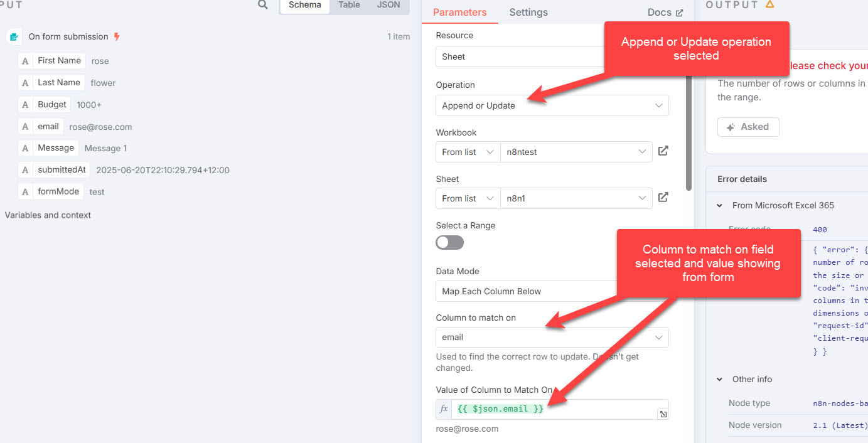This screenshot has width=868, height=443.
Task: Switch input view to JSON
Action: click(x=388, y=5)
